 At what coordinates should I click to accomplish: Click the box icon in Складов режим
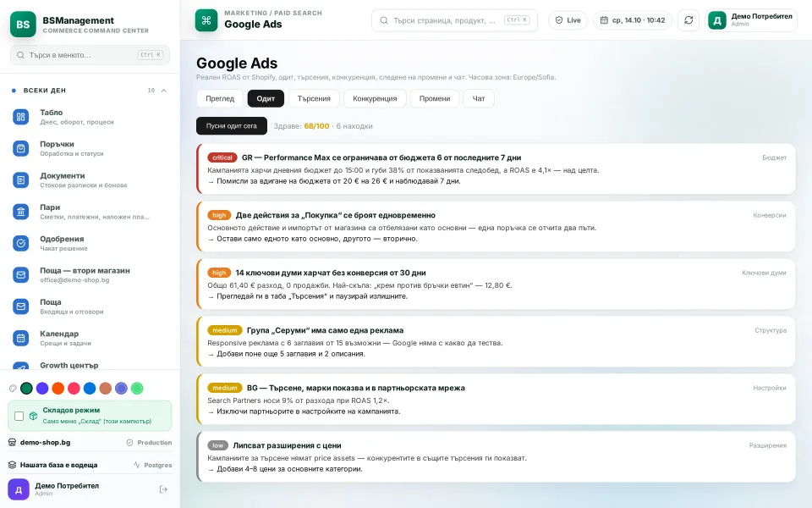coord(33,416)
